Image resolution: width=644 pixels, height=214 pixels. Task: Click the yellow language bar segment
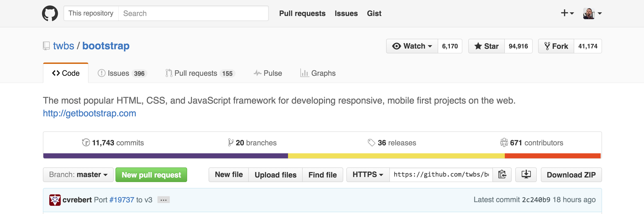point(396,156)
